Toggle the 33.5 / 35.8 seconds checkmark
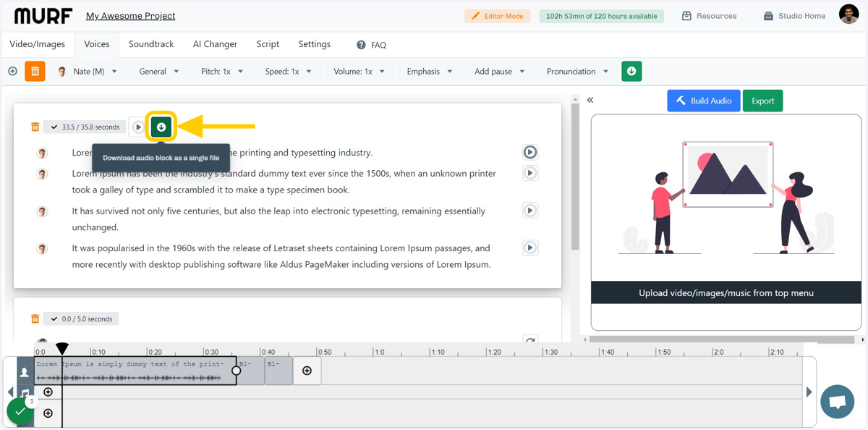868x430 pixels. [x=54, y=127]
